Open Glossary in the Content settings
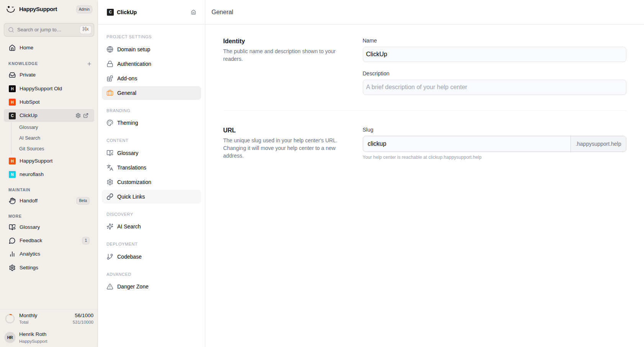 151,153
